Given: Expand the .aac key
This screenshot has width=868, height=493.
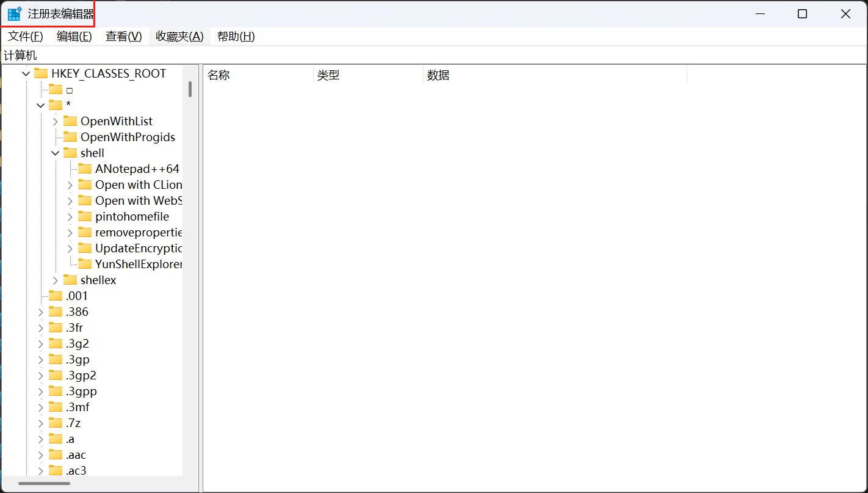Looking at the screenshot, I should 40,455.
